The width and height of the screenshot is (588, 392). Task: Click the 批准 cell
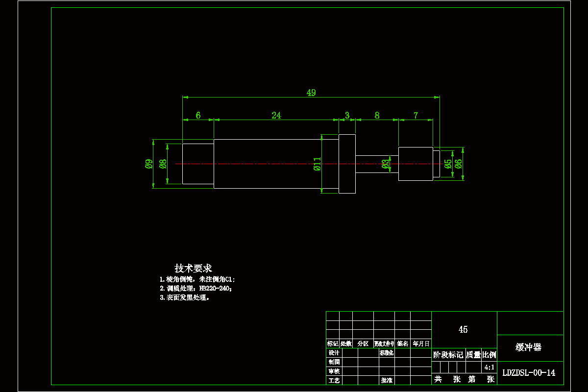[387, 380]
